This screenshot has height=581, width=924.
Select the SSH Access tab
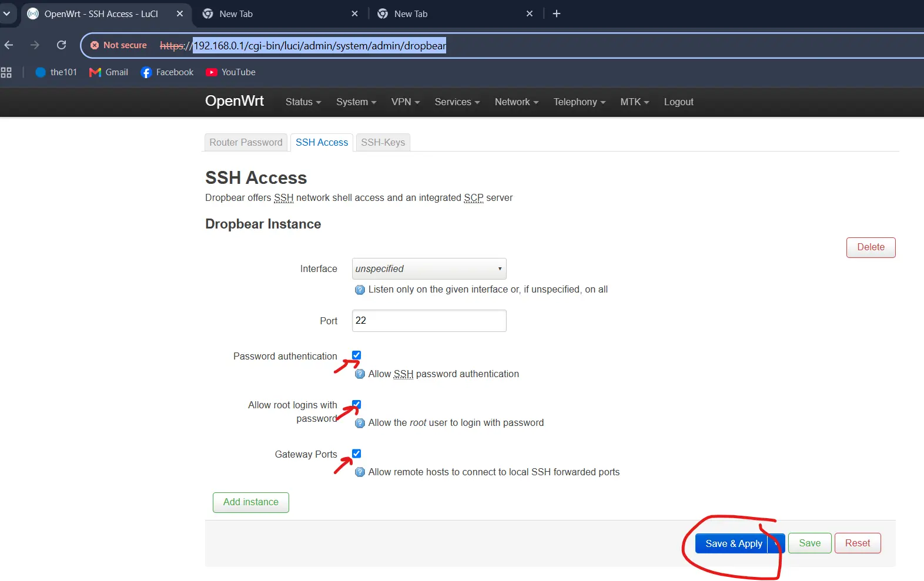[x=322, y=143]
